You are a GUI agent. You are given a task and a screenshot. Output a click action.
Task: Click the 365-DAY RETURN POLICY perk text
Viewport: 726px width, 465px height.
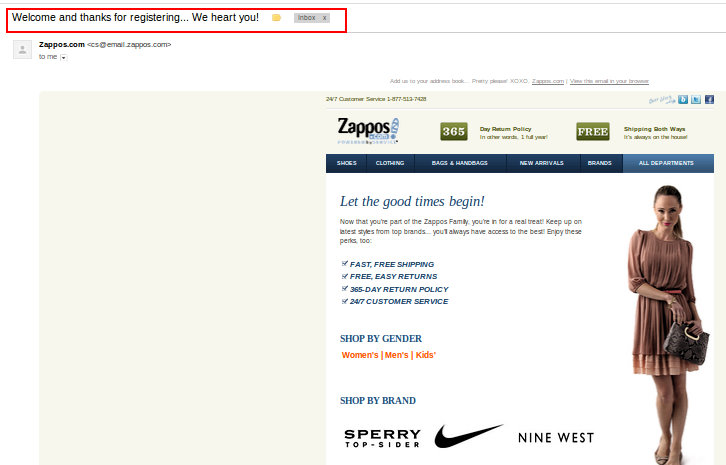(x=399, y=289)
